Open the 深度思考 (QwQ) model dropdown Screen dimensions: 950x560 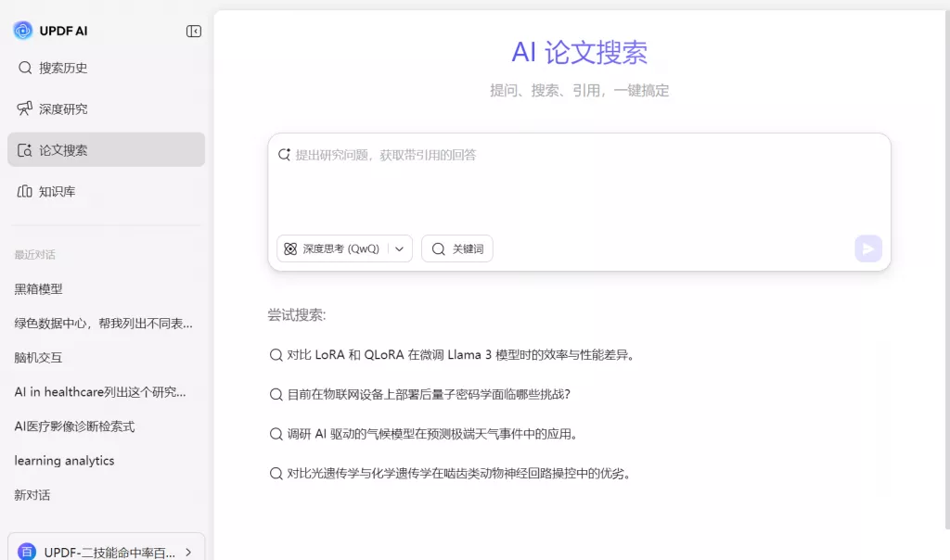point(399,248)
